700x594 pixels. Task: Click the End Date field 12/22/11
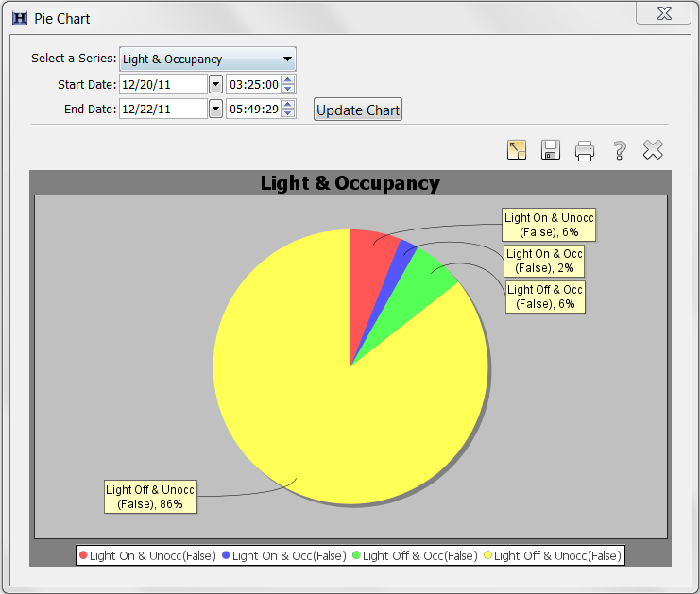[162, 109]
